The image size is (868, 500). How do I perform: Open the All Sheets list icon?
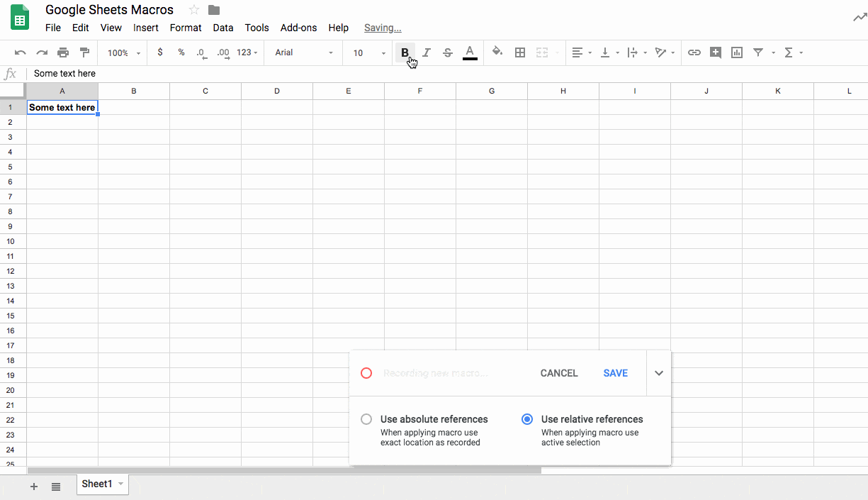[x=56, y=487]
